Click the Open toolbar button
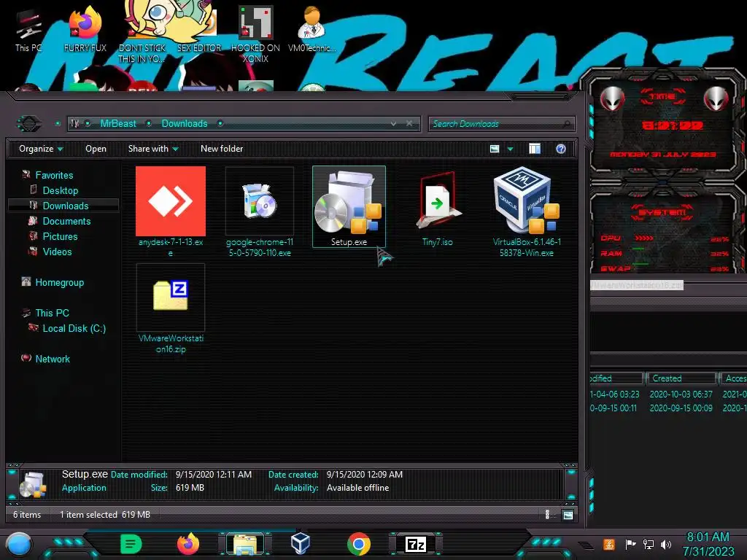The image size is (747, 560). 96,149
